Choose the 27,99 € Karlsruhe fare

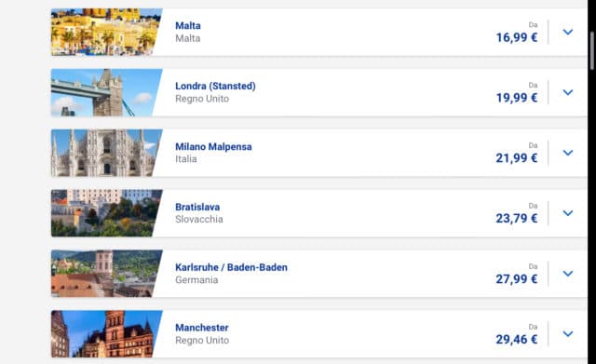tap(517, 279)
